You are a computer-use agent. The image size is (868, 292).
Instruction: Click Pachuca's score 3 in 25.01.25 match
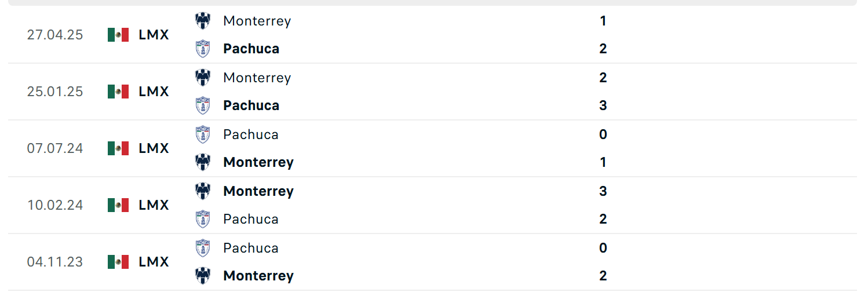tap(603, 105)
